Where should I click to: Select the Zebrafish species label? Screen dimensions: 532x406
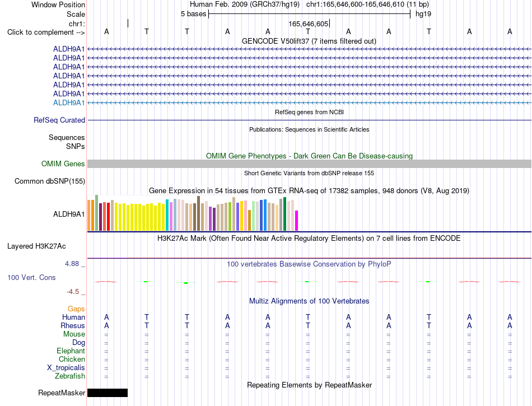[x=70, y=376]
